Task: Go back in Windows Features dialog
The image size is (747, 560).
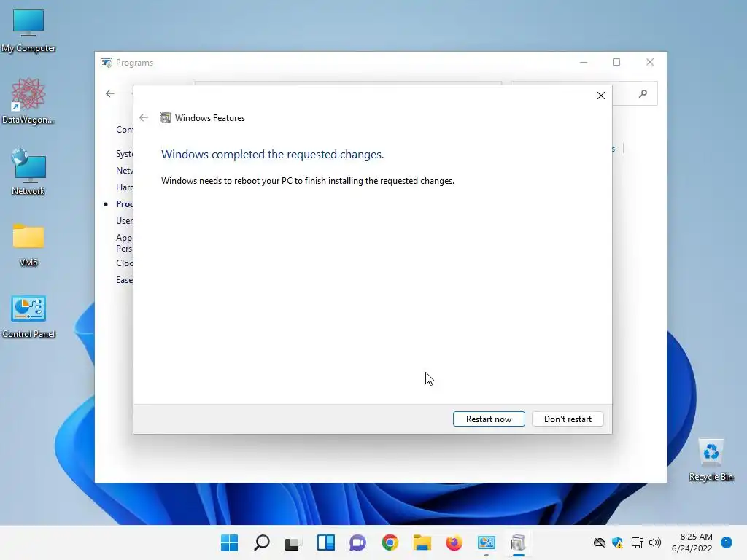Action: [144, 117]
